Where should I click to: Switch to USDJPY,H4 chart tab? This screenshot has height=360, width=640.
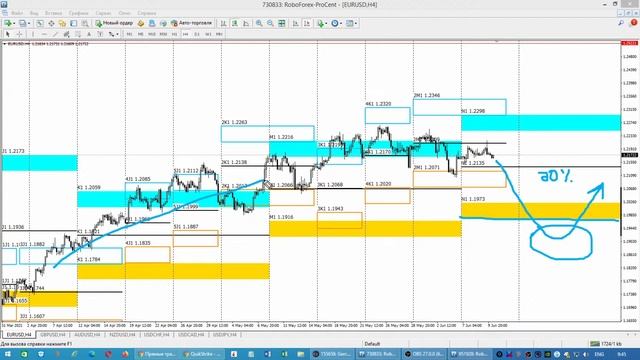point(225,335)
